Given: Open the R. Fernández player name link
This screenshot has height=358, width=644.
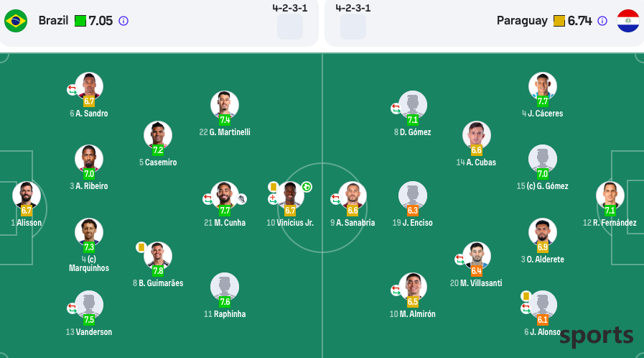Looking at the screenshot, I should click(x=610, y=223).
